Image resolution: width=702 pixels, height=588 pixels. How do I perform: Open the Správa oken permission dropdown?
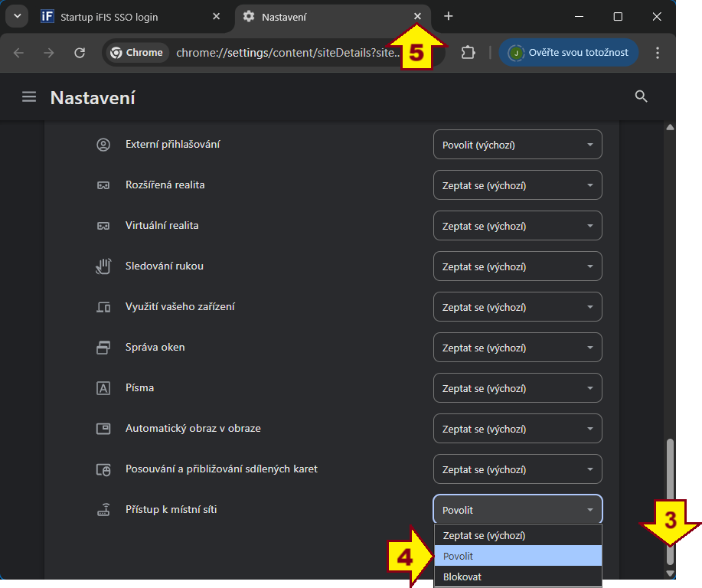click(518, 348)
